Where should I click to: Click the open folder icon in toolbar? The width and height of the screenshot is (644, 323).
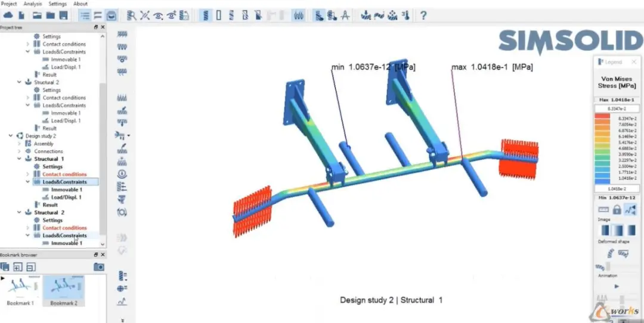point(38,15)
